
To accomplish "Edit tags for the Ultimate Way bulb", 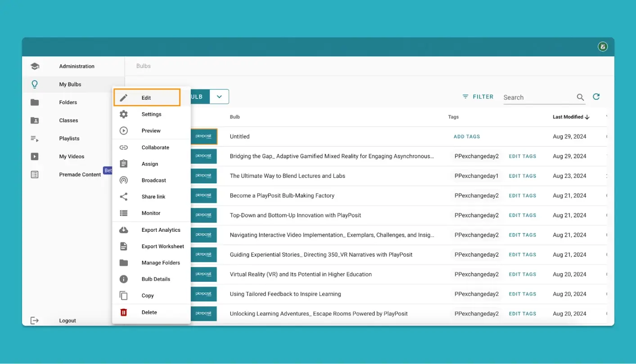I will pyautogui.click(x=522, y=176).
